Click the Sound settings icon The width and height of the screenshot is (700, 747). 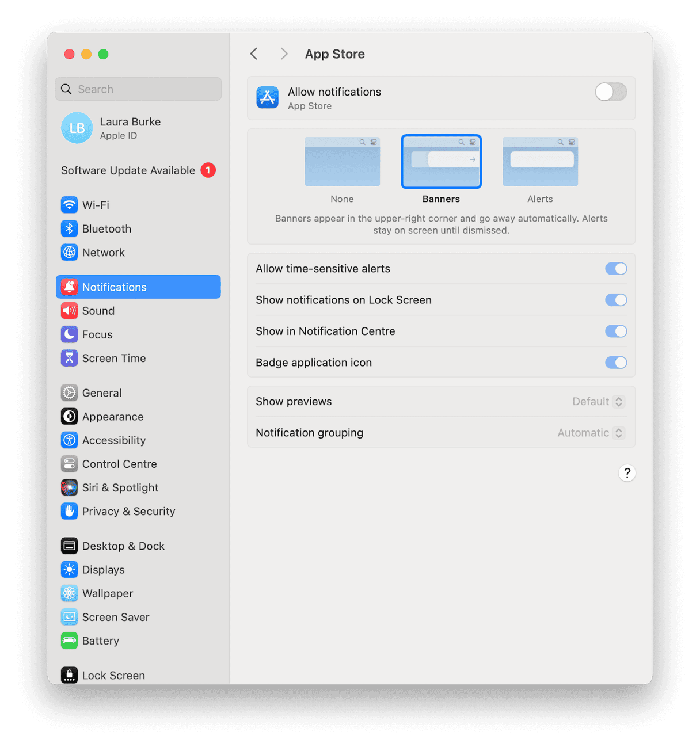pos(69,310)
